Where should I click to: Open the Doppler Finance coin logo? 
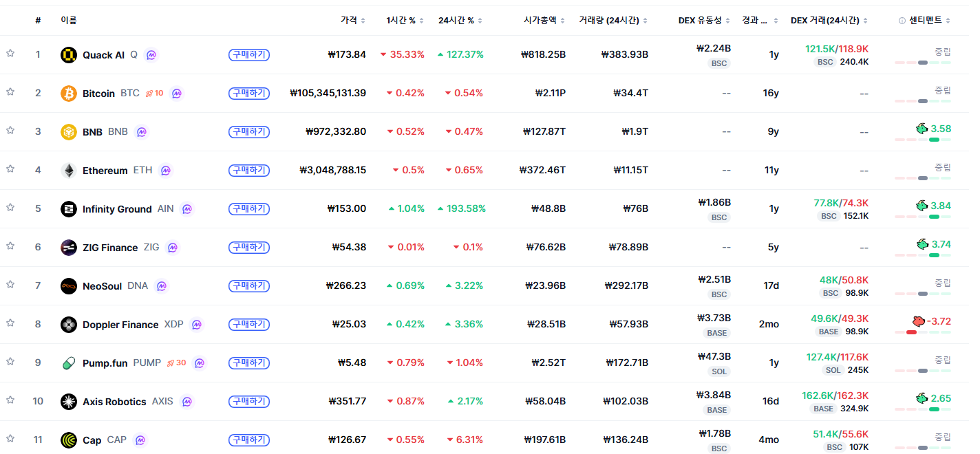(68, 325)
